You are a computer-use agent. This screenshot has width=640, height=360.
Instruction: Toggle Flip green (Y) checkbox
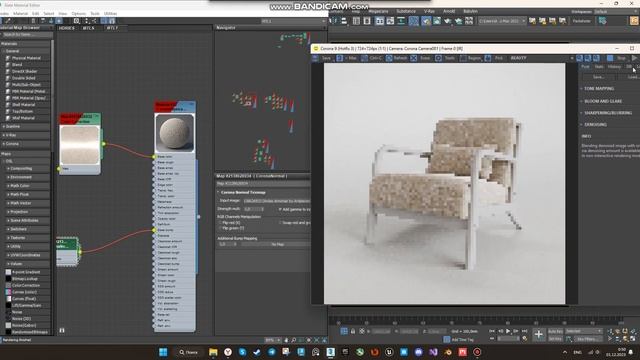point(220,228)
